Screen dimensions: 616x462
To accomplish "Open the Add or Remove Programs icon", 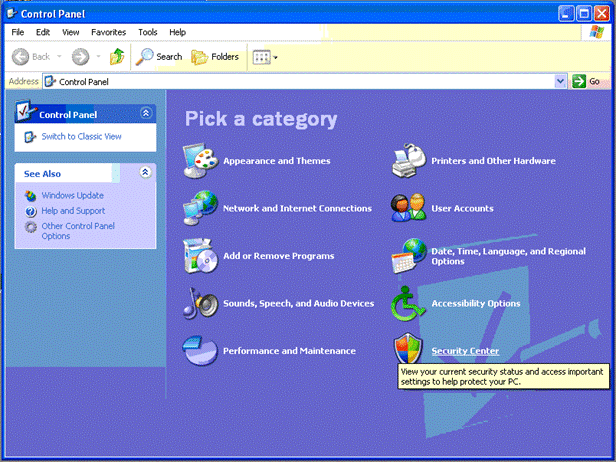I will (x=200, y=256).
